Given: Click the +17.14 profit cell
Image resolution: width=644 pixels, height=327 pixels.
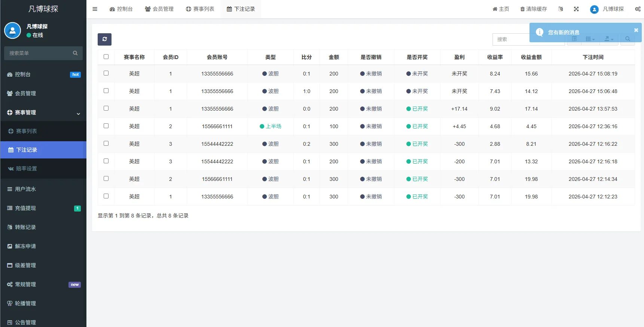Looking at the screenshot, I should [x=459, y=109].
